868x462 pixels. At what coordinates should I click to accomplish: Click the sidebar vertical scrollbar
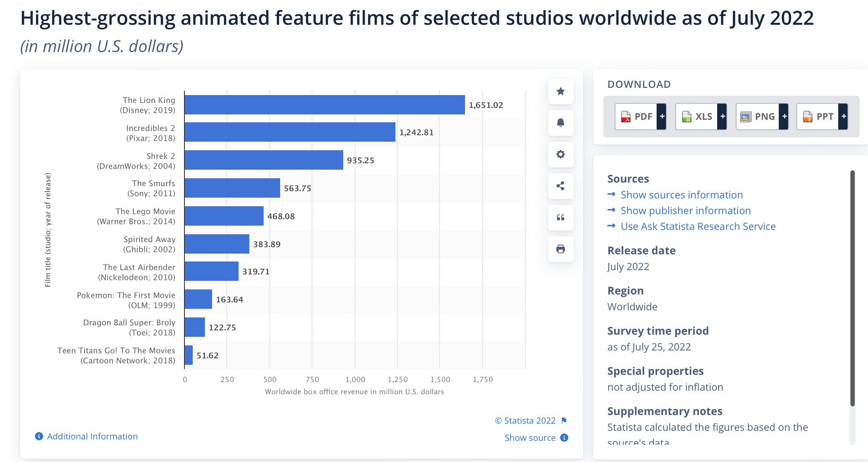(x=852, y=288)
